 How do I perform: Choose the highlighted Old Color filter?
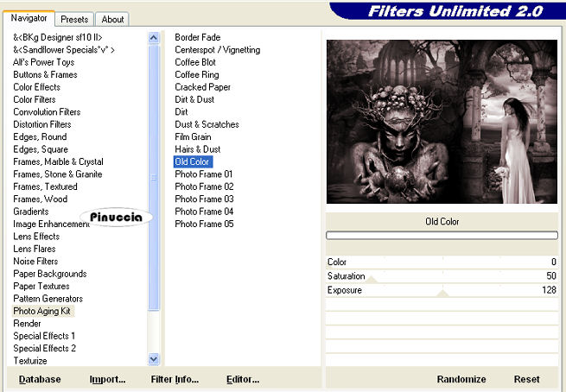click(193, 162)
